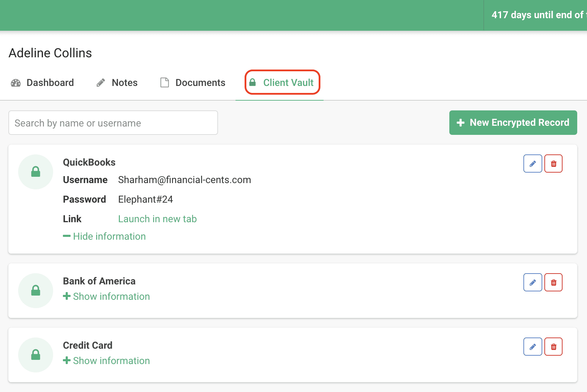Click the Credit Card trash icon
The width and height of the screenshot is (587, 392).
[x=553, y=347]
